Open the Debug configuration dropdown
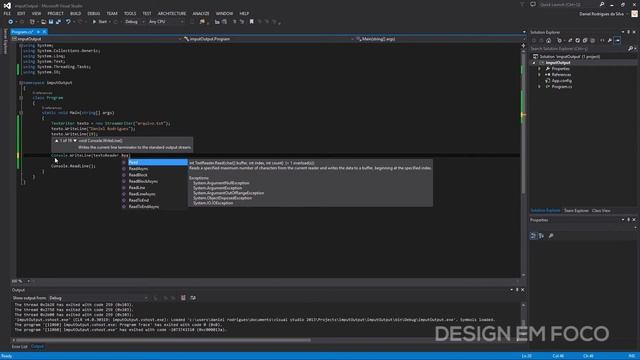The width and height of the screenshot is (640, 360). click(134, 22)
